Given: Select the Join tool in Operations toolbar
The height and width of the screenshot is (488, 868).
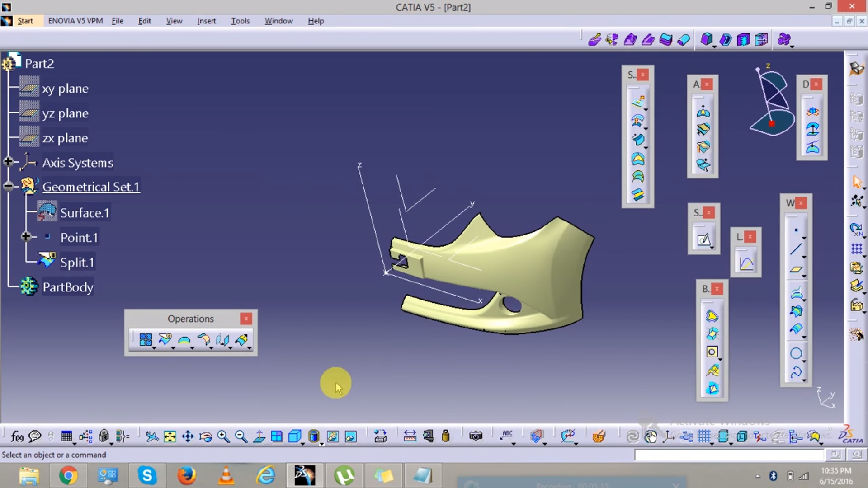Looking at the screenshot, I should point(146,339).
